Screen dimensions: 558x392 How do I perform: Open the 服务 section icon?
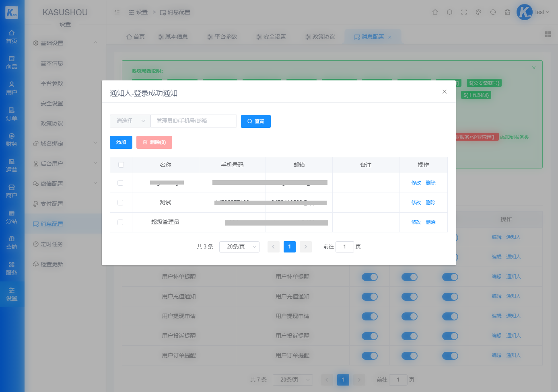pyautogui.click(x=12, y=269)
